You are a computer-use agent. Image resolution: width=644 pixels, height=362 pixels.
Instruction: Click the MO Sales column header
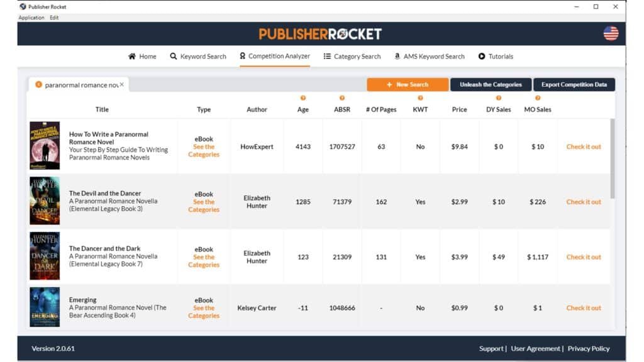pos(538,109)
